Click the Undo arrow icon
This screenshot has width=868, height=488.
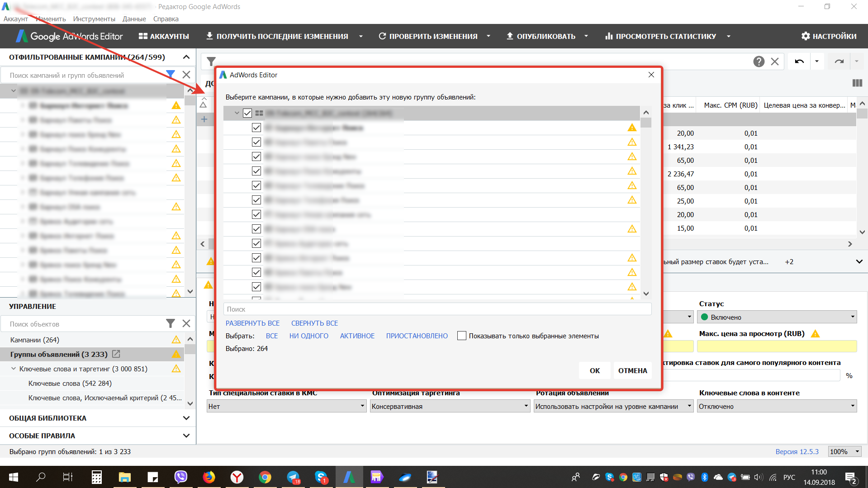[799, 62]
